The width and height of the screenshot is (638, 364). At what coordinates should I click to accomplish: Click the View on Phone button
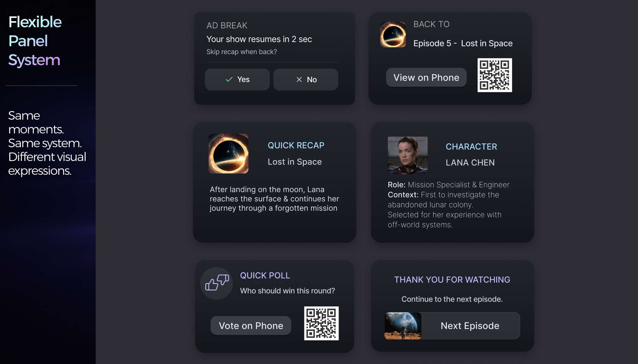point(426,78)
